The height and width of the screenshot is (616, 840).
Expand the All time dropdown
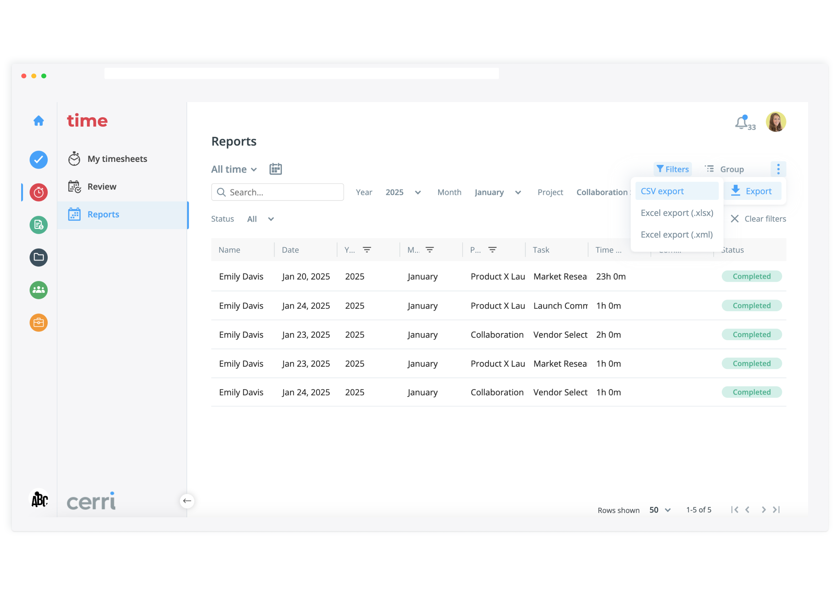[234, 169]
